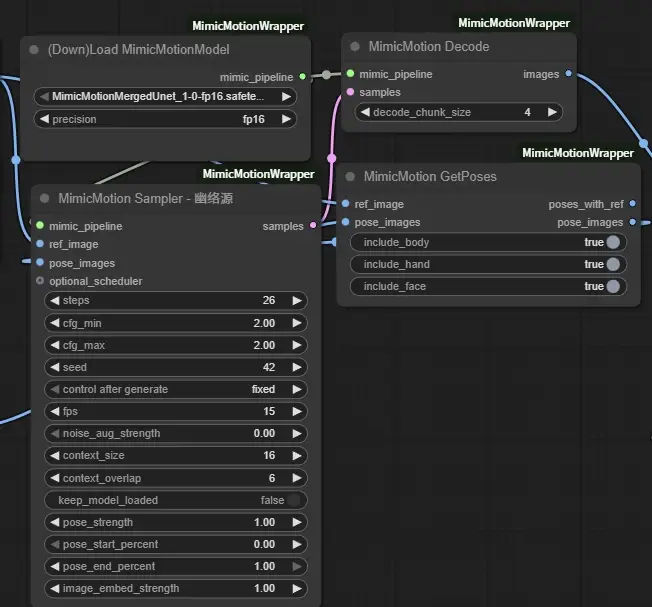
Task: Click the samples output port on Sampler node
Action: point(314,226)
